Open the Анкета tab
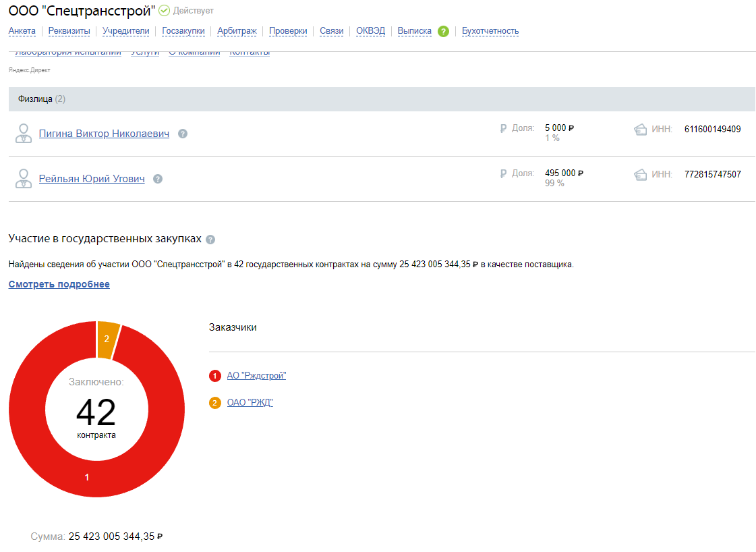 [22, 31]
